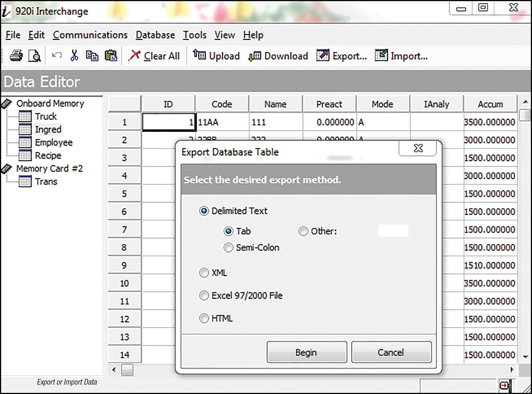Select Semi-Colon delimiter option
This screenshot has height=394, width=532.
point(229,247)
